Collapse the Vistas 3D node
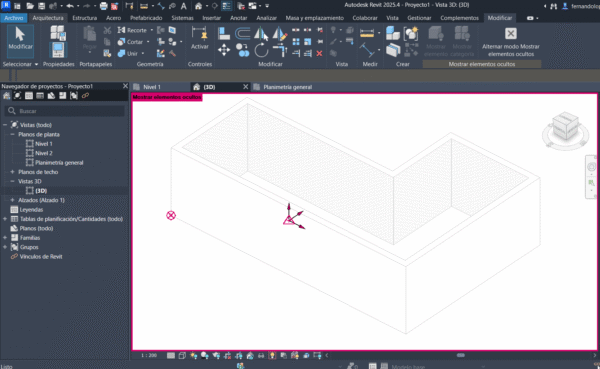Image resolution: width=600 pixels, height=369 pixels. (x=13, y=181)
